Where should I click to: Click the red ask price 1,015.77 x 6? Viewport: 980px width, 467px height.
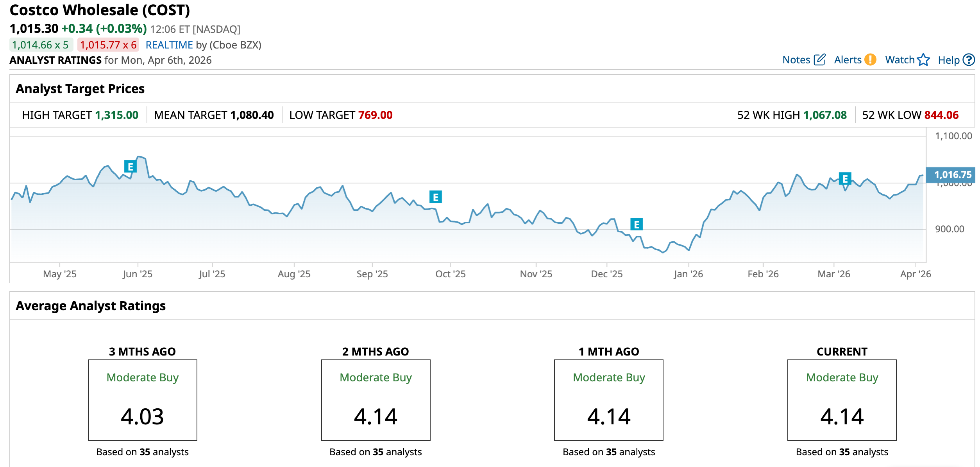click(108, 45)
